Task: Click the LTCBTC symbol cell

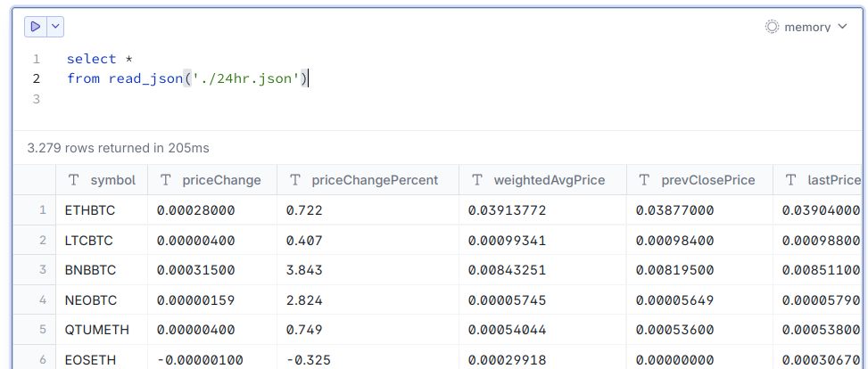Action: pyautogui.click(x=102, y=240)
